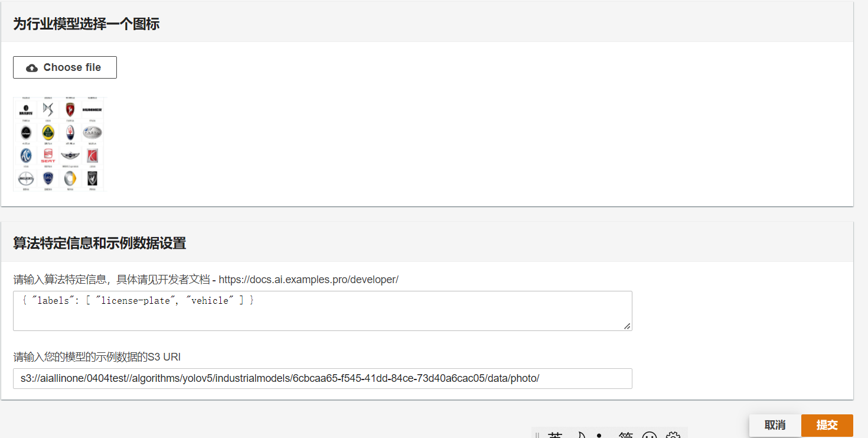The height and width of the screenshot is (438, 868).
Task: Open the developer docs URL docs.ai.examples.pro
Action: point(308,280)
